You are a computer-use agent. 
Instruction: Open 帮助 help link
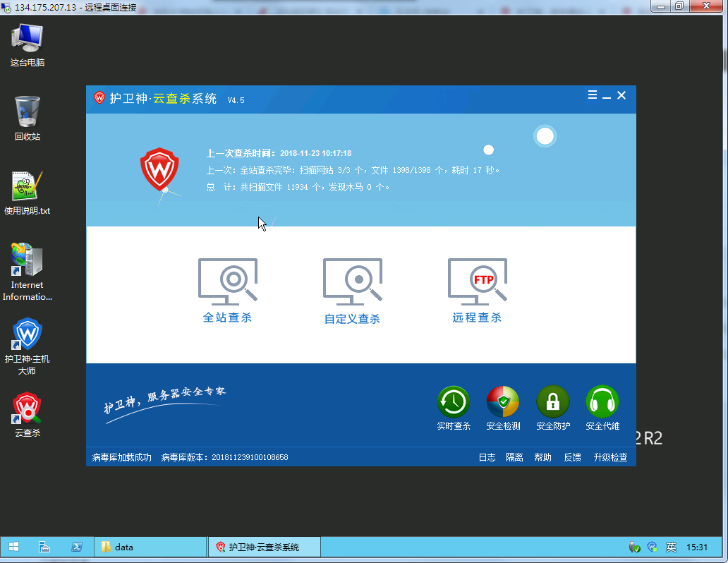coord(542,457)
